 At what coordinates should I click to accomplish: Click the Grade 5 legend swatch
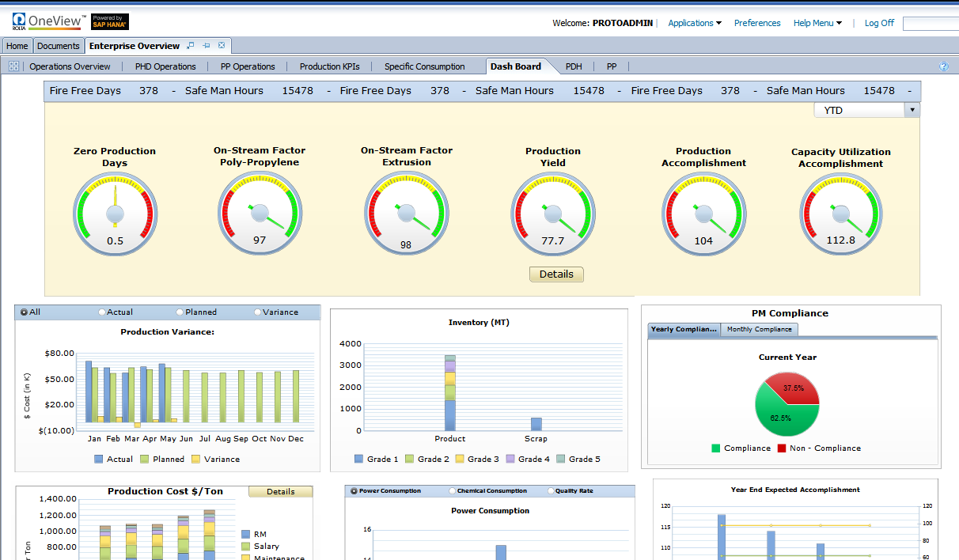pyautogui.click(x=561, y=460)
